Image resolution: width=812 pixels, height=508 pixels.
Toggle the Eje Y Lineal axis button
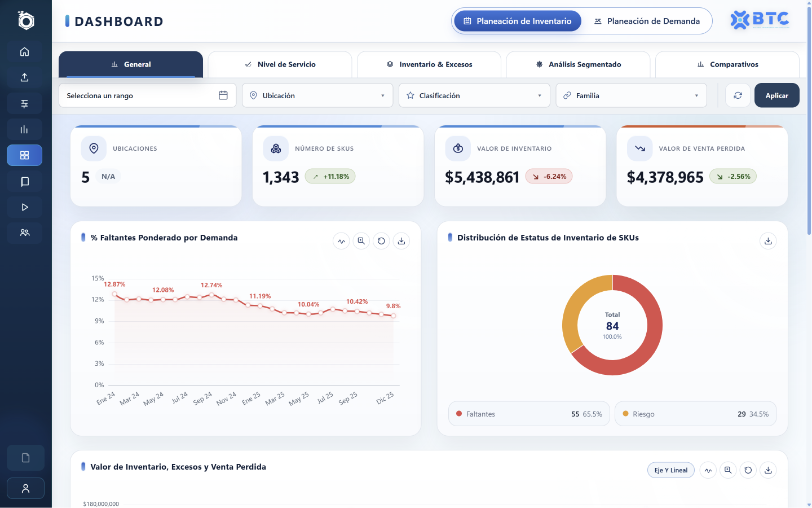[671, 470]
